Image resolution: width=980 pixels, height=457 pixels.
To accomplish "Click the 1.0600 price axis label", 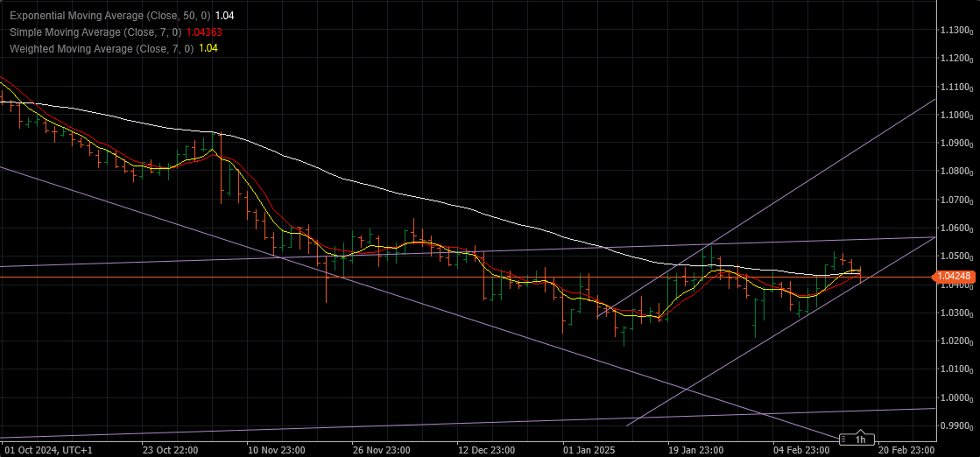I will [957, 228].
